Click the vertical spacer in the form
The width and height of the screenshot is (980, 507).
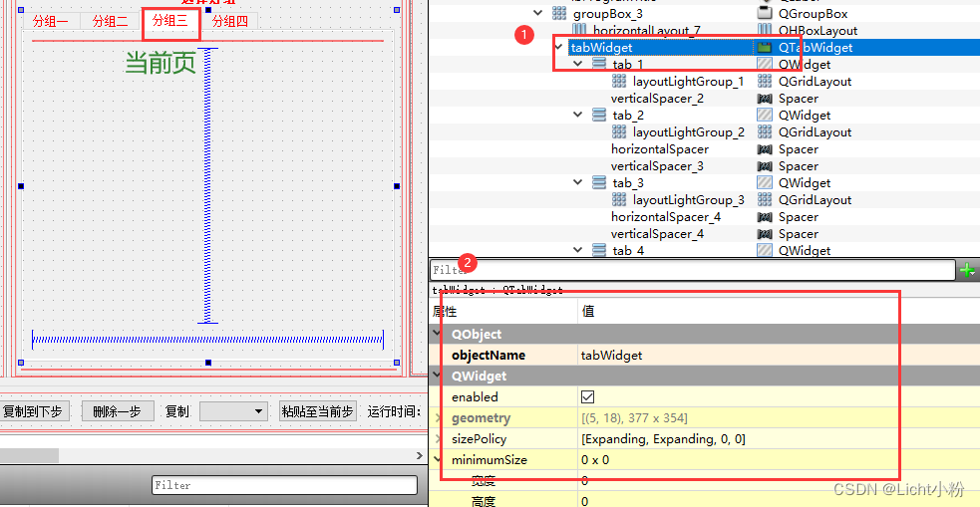207,186
